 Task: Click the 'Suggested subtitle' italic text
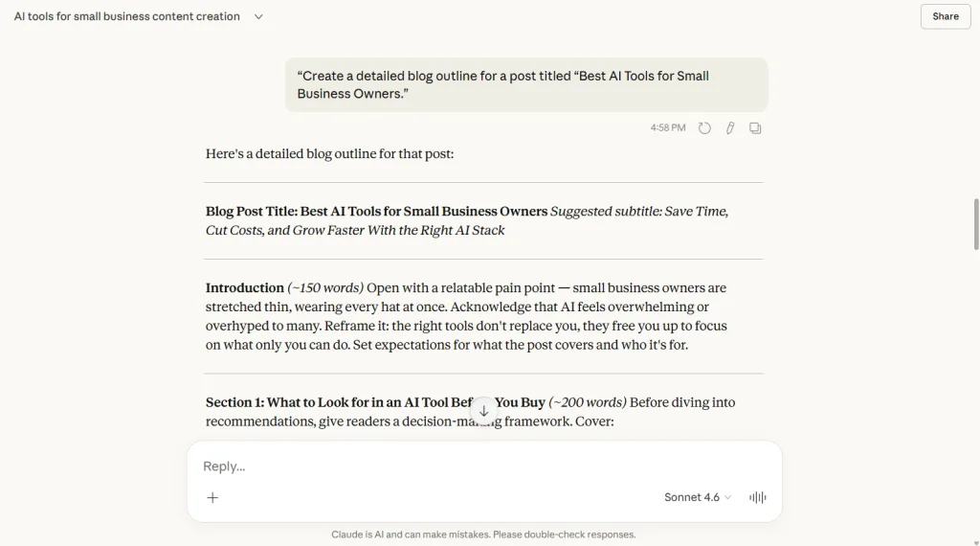point(467,220)
